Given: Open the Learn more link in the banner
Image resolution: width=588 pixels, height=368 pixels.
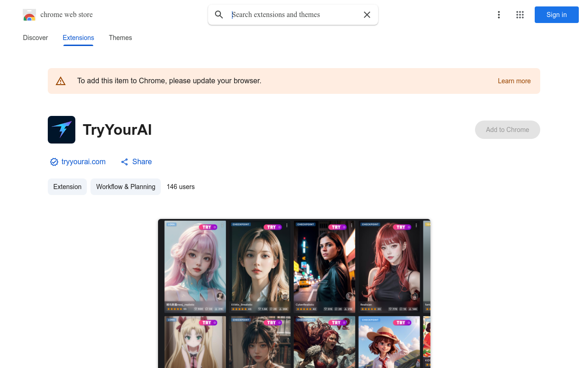Looking at the screenshot, I should tap(514, 81).
